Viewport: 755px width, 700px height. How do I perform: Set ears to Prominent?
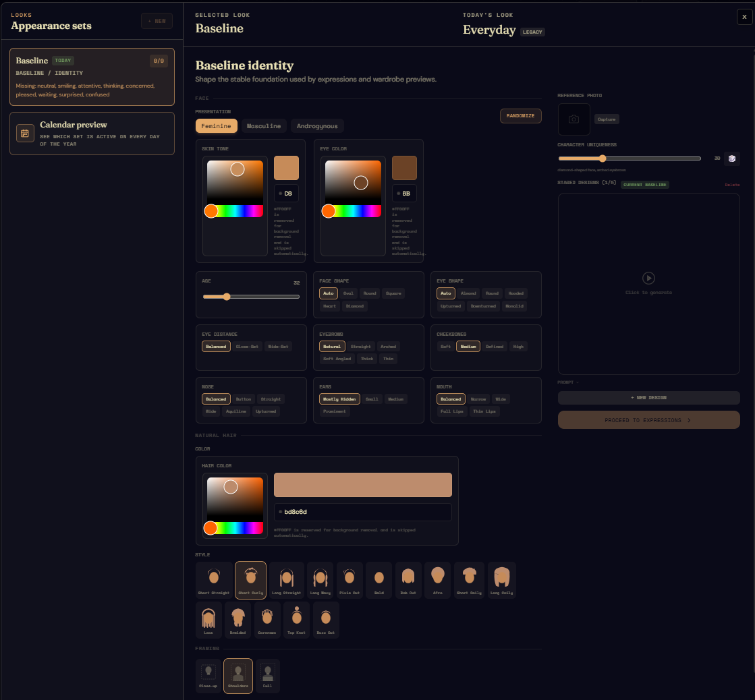coord(335,411)
